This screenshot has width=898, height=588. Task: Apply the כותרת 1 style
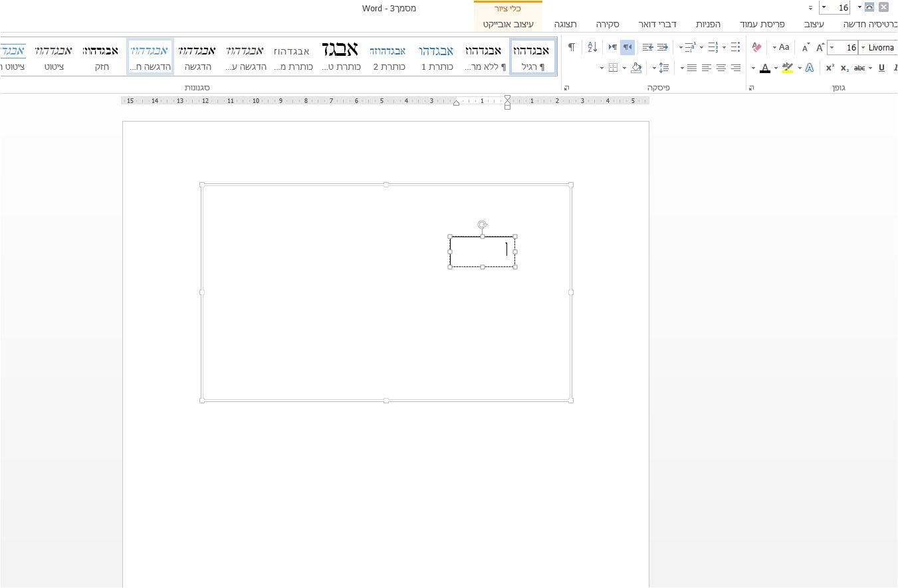pyautogui.click(x=436, y=57)
